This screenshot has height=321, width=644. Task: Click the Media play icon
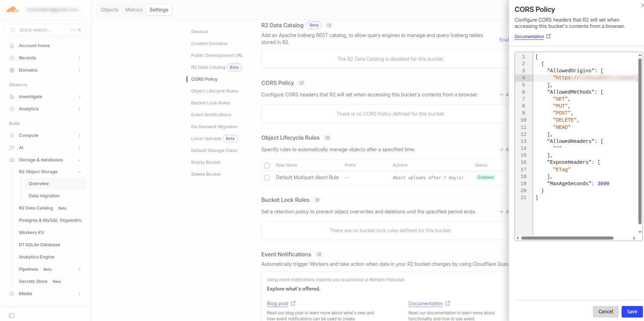click(x=12, y=294)
